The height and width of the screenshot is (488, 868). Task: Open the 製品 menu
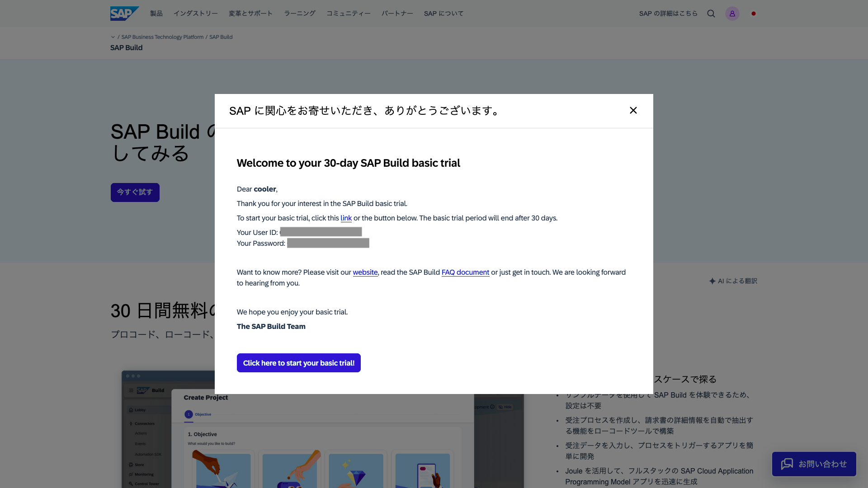click(x=156, y=14)
